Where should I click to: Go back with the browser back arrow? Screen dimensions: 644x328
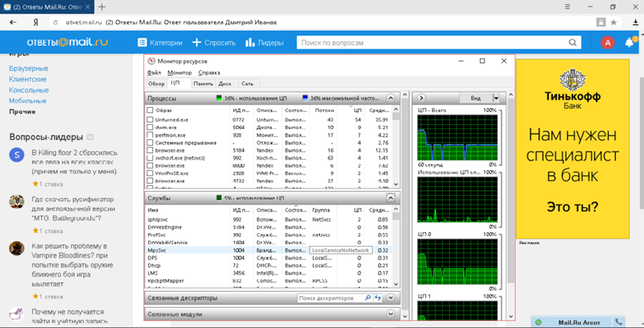pyautogui.click(x=13, y=23)
